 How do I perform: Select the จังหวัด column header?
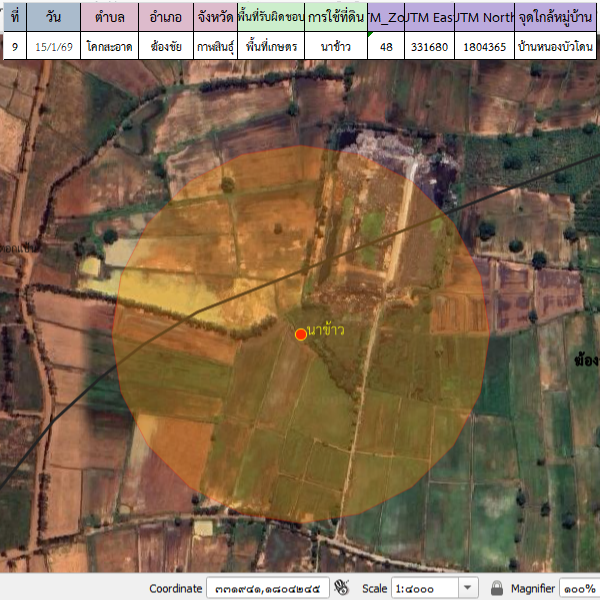click(x=215, y=18)
